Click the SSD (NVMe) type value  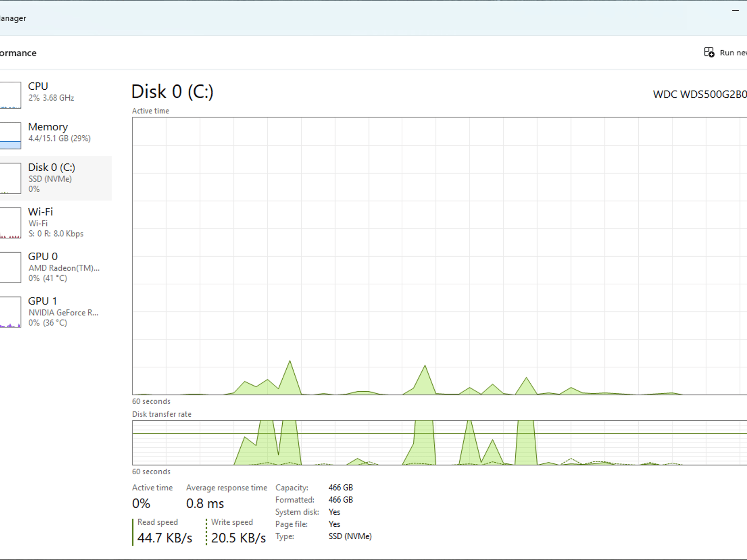point(350,536)
